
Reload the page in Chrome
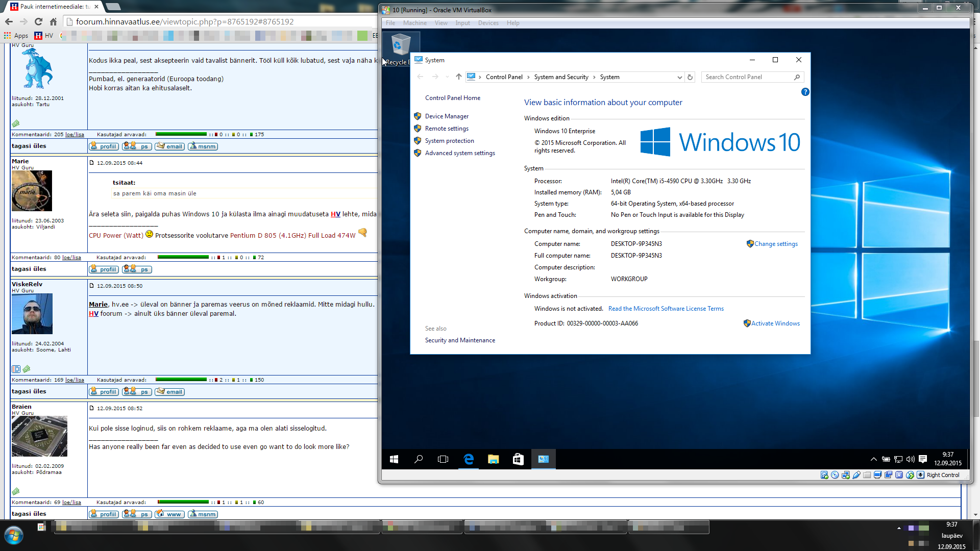(x=38, y=21)
